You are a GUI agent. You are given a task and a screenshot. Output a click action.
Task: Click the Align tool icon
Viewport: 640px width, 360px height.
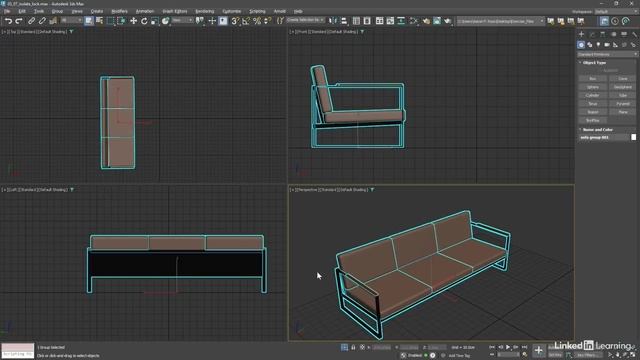344,21
